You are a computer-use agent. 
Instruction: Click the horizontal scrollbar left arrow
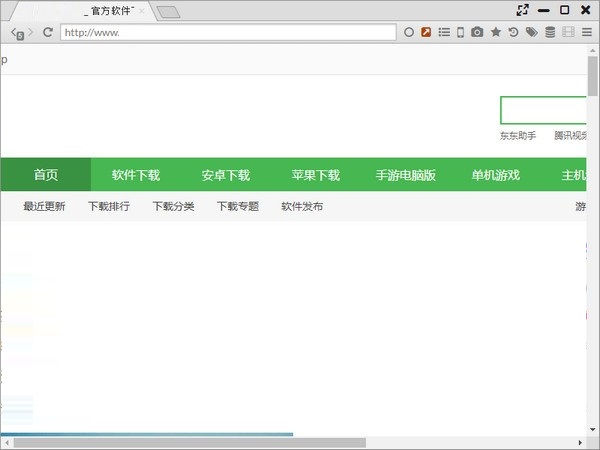(7, 443)
